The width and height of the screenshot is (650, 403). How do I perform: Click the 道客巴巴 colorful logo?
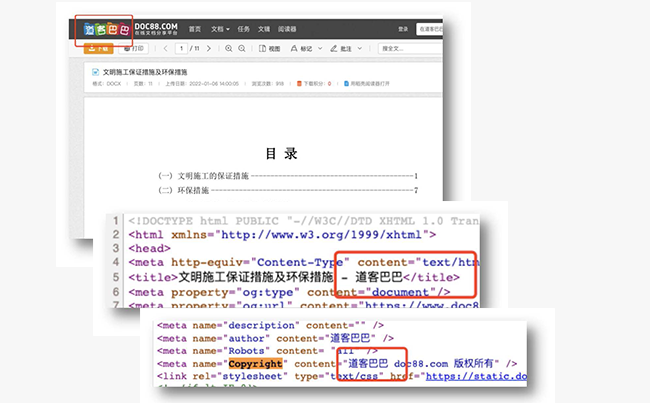coord(107,29)
